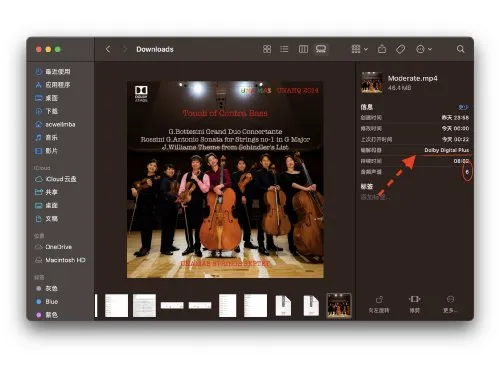The image size is (500, 375).
Task: Click the large album cover preview
Action: tap(225, 180)
